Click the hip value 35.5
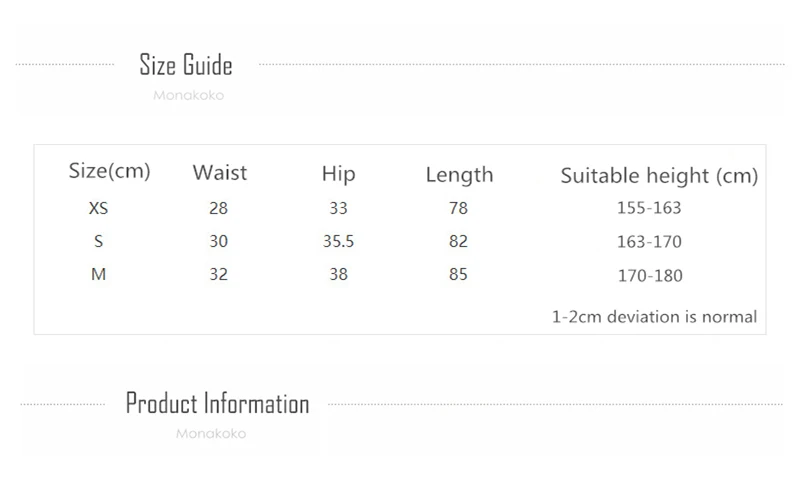This screenshot has width=800, height=500. coord(338,241)
